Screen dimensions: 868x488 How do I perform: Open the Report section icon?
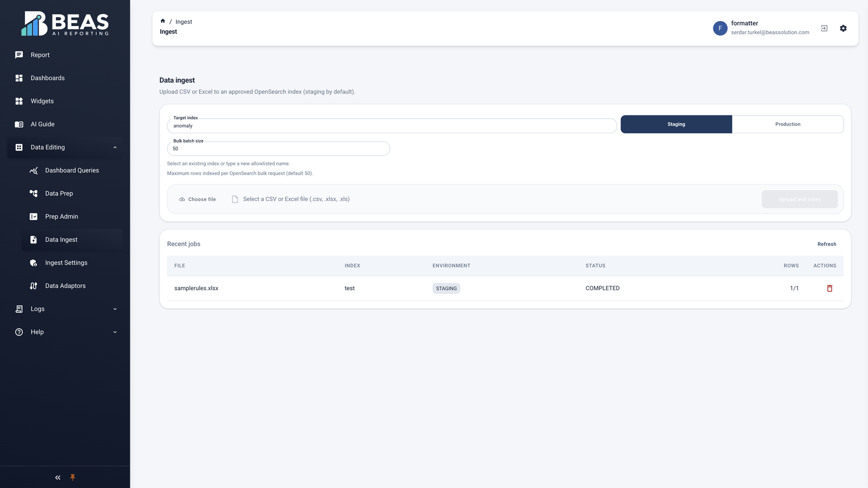(19, 55)
